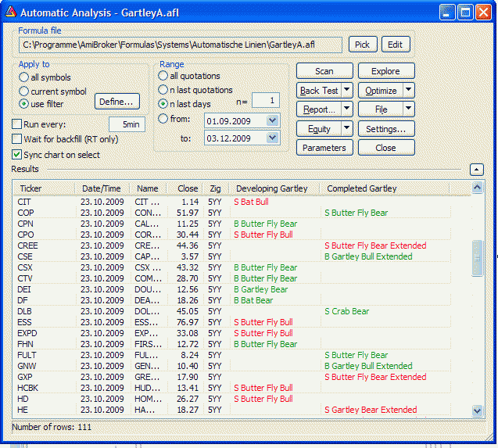Image resolution: width=498 pixels, height=448 pixels.
Task: Click the scroll up arrow in results list
Action: 478,188
